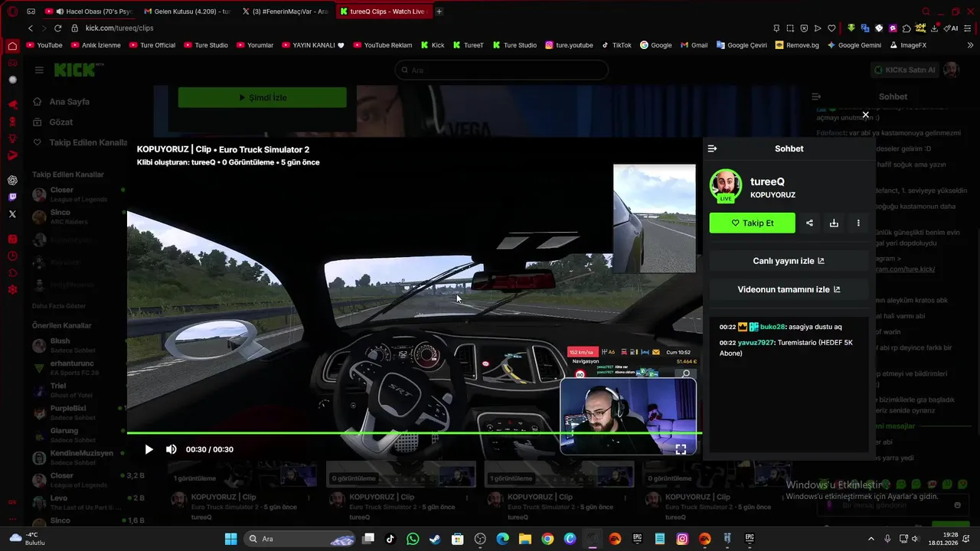This screenshot has height=551, width=980.
Task: Show hidden system tray icons chevron
Action: tap(871, 539)
